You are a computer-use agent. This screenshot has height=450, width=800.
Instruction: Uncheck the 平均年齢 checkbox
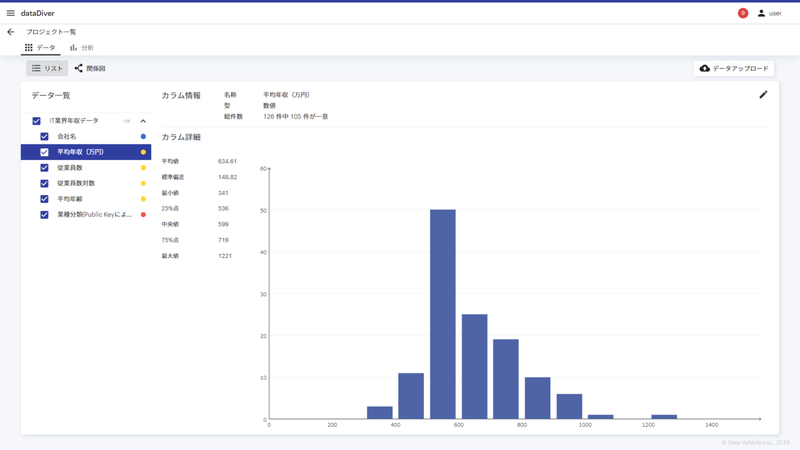coord(44,199)
